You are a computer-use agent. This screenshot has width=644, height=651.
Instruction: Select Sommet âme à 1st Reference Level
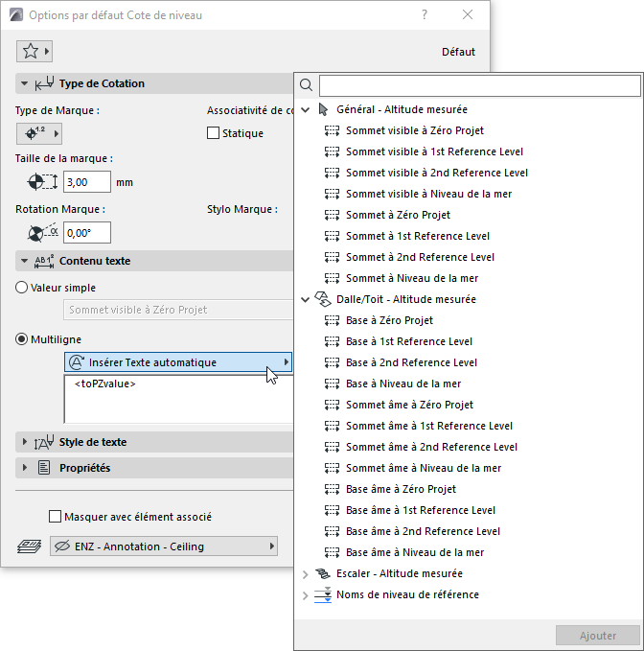point(429,426)
